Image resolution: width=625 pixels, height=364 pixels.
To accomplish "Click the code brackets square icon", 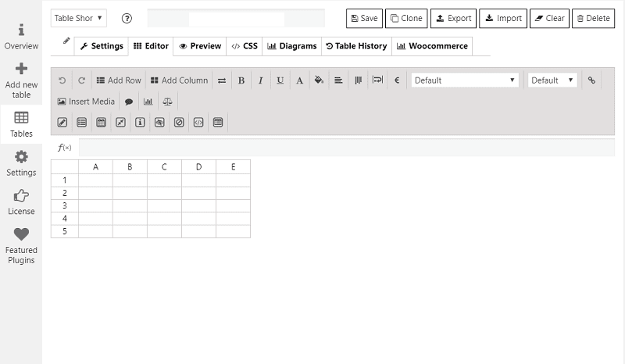I will pyautogui.click(x=198, y=123).
